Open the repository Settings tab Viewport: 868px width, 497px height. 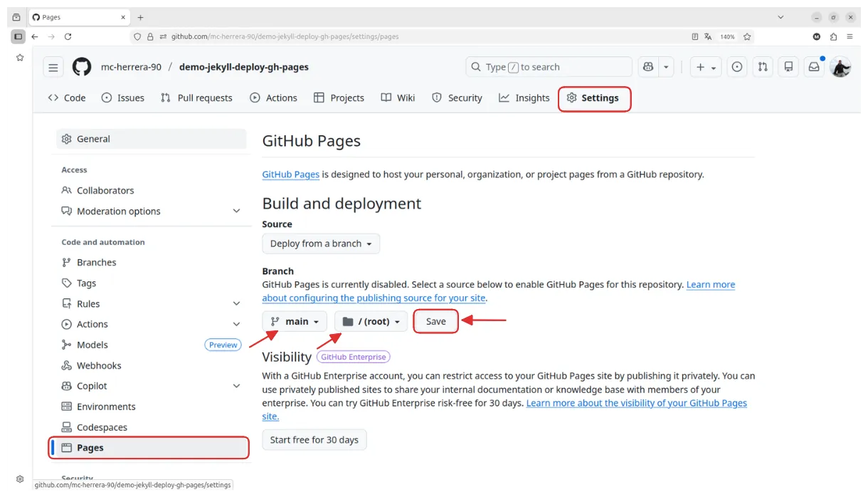point(594,98)
